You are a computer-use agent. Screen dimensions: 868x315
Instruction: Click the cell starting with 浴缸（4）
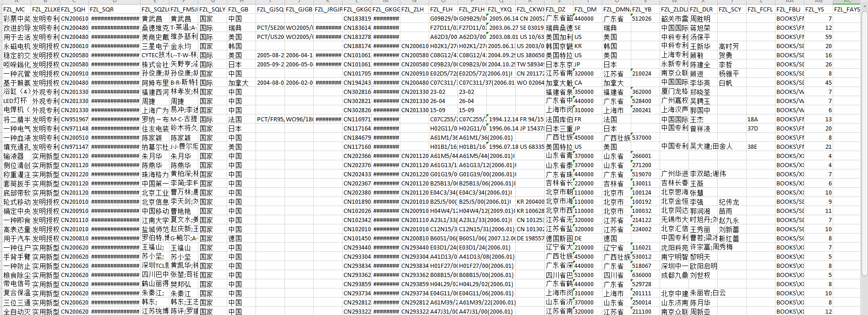[16, 92]
